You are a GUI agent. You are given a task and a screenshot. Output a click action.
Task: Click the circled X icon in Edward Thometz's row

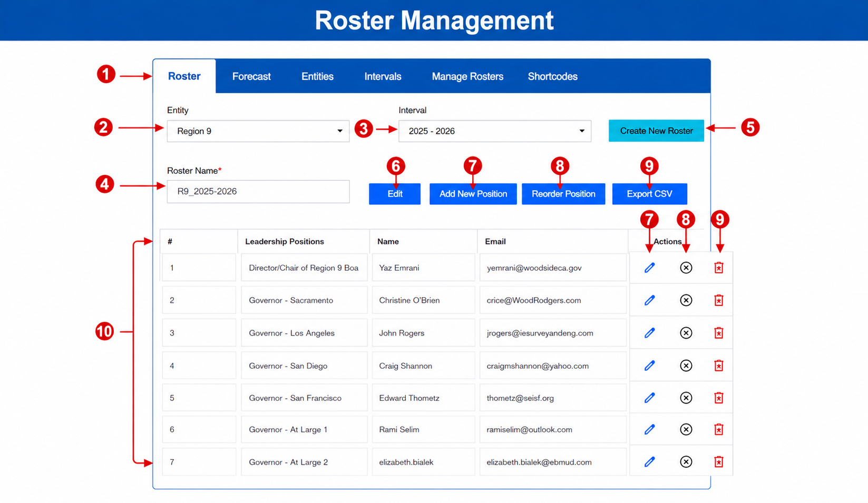(686, 398)
